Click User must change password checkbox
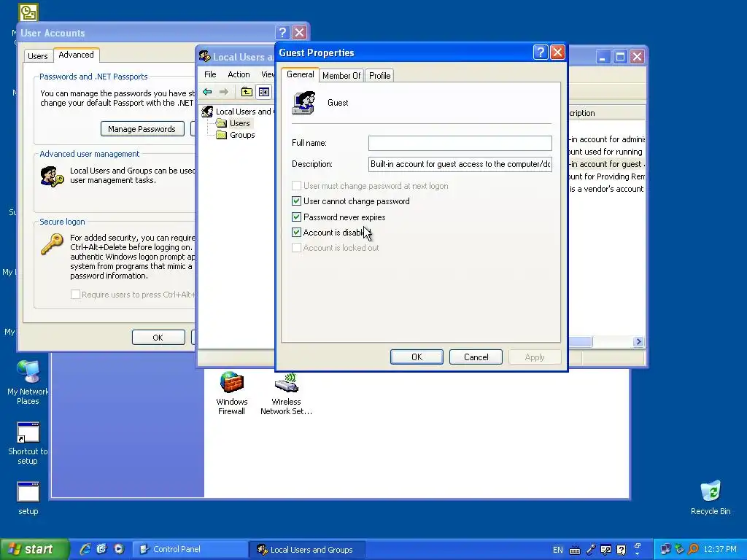This screenshot has height=560, width=747. pos(296,186)
